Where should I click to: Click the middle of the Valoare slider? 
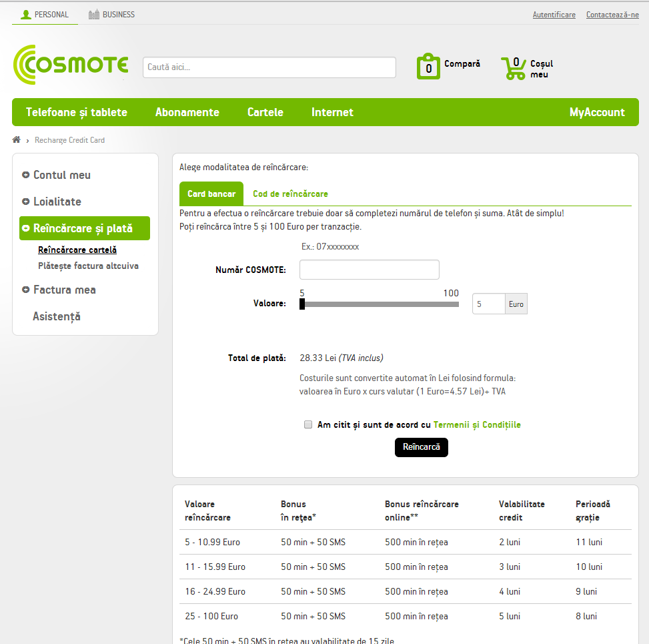click(379, 304)
